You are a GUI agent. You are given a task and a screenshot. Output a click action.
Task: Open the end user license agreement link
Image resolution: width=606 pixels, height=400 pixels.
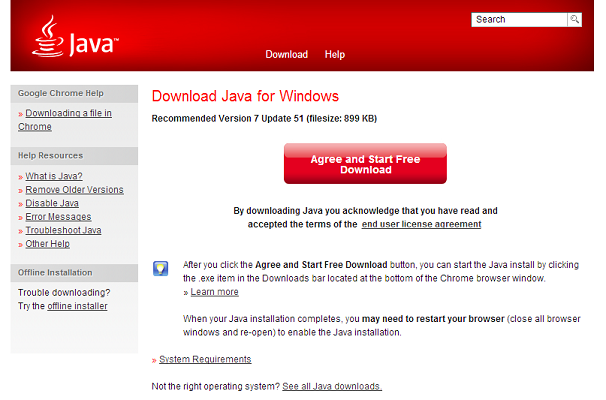tap(421, 224)
